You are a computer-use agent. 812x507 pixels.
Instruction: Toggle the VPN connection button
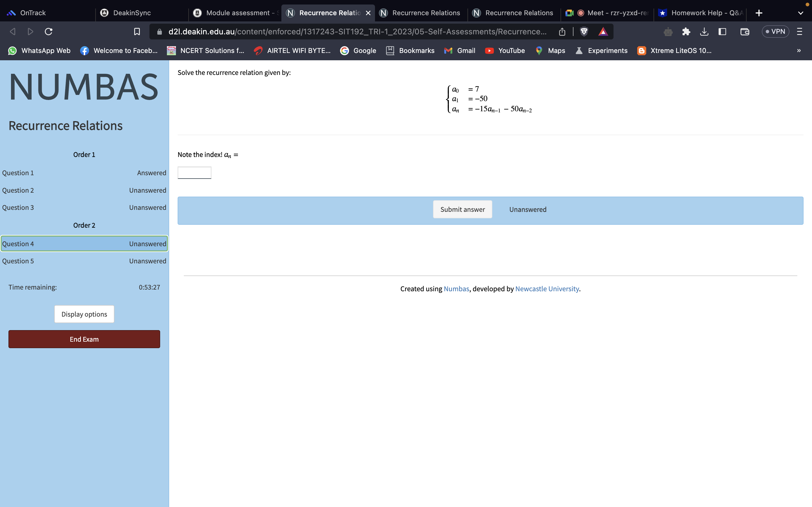click(x=775, y=31)
